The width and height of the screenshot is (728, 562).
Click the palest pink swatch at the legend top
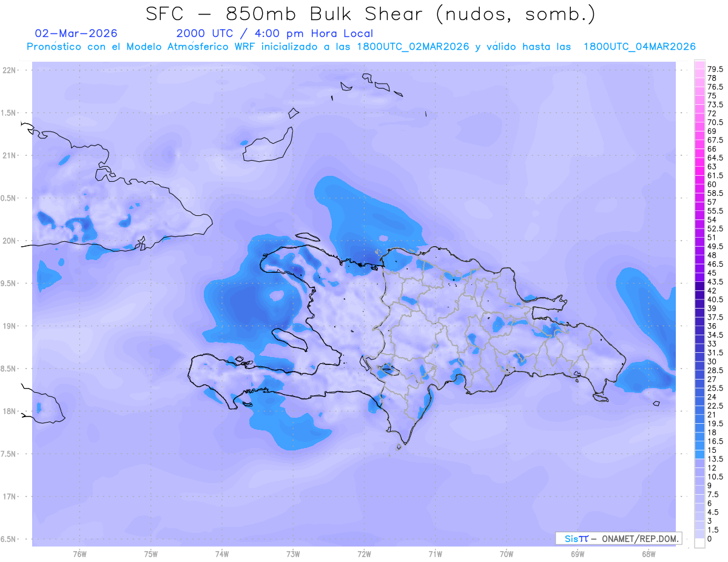click(x=699, y=65)
